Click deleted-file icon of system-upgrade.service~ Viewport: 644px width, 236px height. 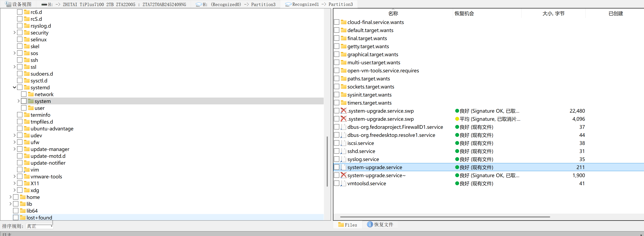click(343, 175)
